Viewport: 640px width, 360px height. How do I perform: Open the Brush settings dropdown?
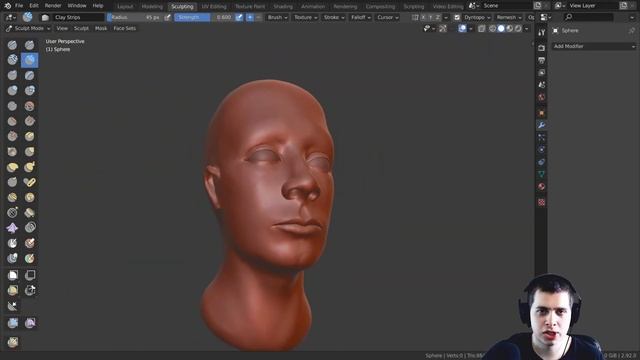point(277,17)
